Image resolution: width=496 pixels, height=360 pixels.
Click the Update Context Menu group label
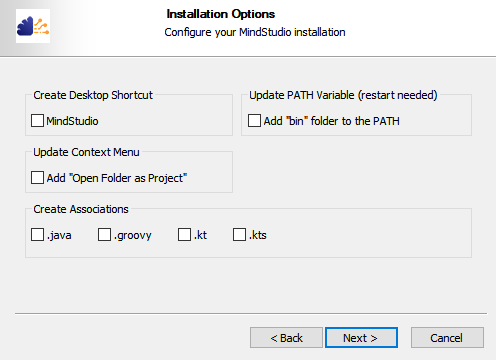(x=86, y=152)
